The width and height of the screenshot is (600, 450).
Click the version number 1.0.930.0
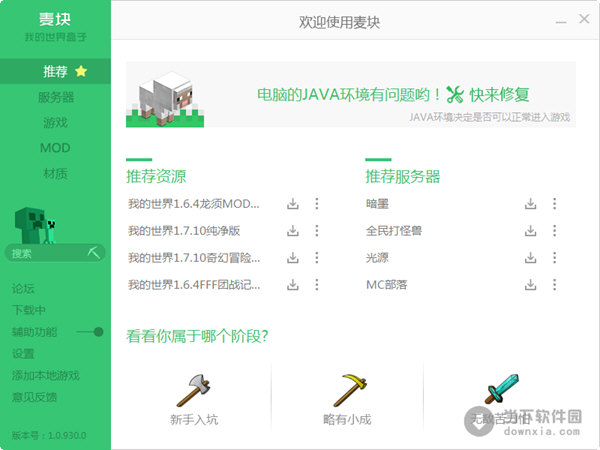tap(67, 435)
